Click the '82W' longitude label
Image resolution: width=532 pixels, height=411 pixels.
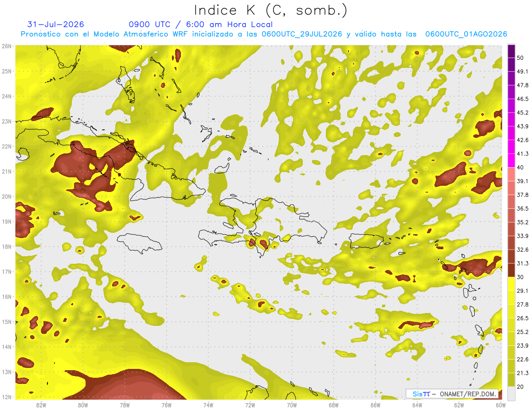[41, 405]
